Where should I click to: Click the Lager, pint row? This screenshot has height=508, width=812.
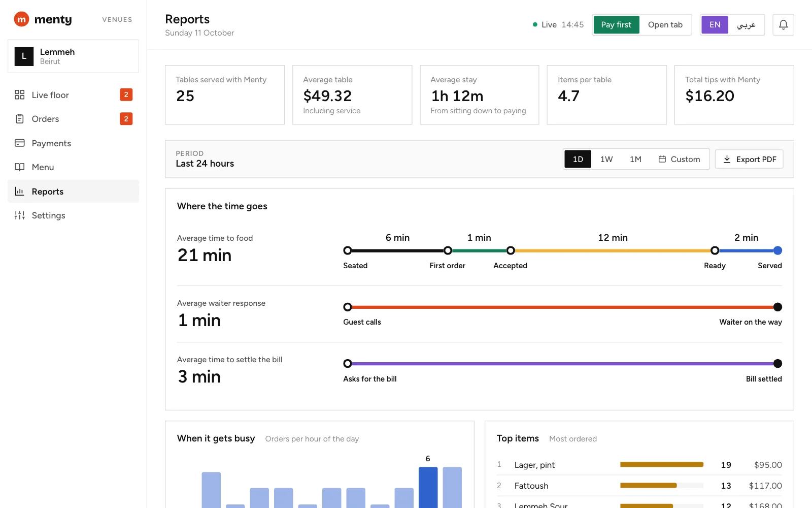click(x=639, y=465)
